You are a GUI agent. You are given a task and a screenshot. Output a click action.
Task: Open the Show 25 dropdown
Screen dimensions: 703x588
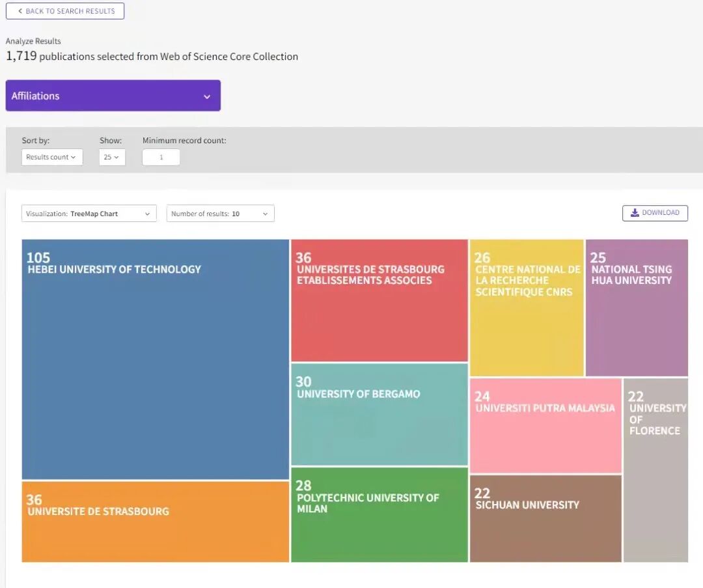tap(112, 157)
